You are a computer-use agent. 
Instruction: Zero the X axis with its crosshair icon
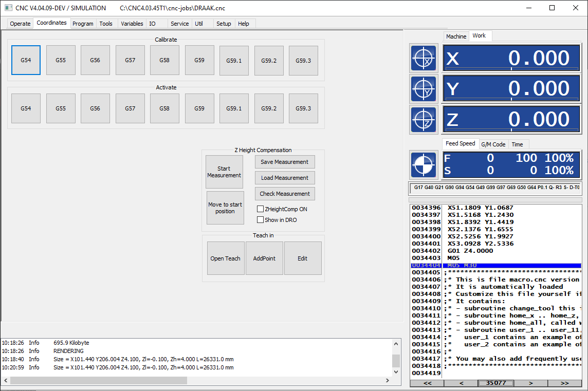pos(424,58)
